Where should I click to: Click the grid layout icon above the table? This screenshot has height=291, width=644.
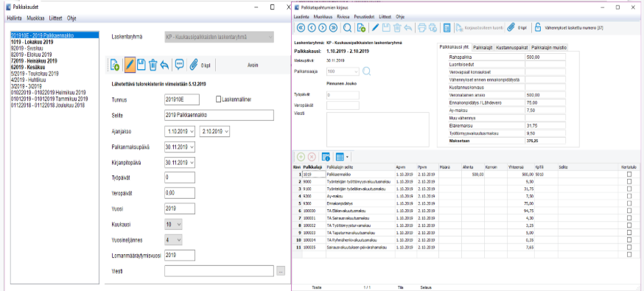[x=339, y=157]
